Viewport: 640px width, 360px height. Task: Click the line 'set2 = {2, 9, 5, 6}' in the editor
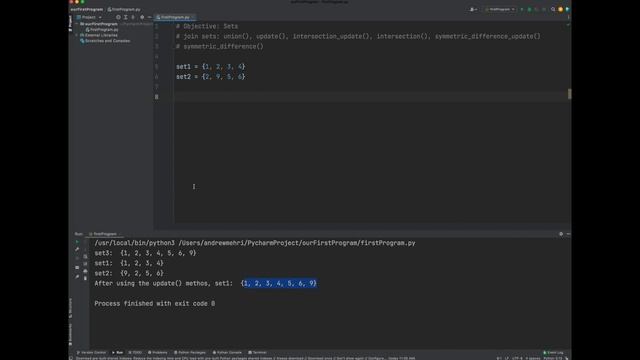[211, 77]
